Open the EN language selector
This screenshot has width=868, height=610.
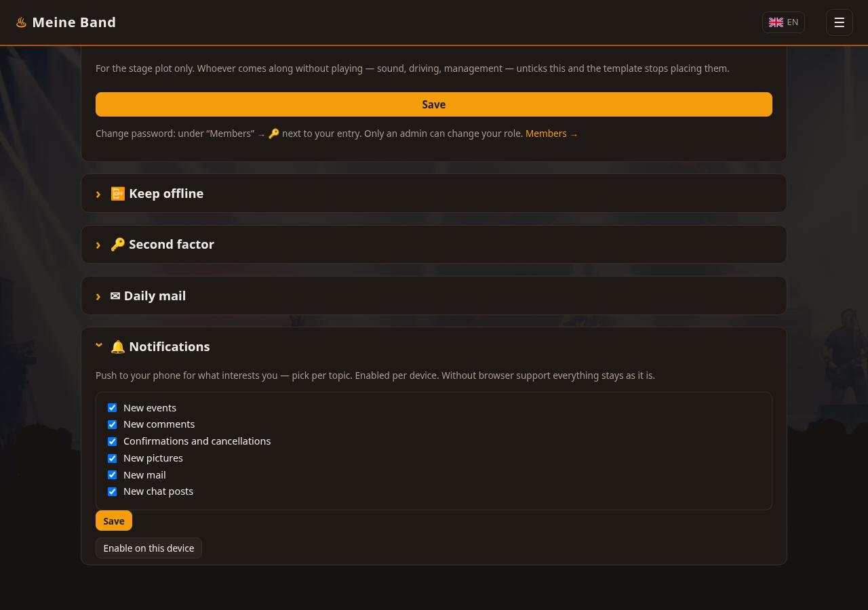783,22
